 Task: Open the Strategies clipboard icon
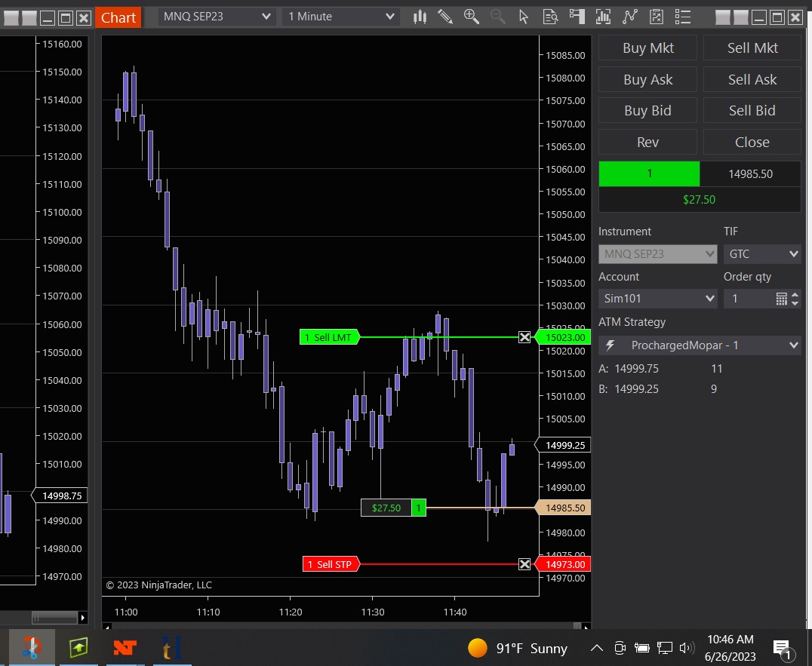coord(656,17)
